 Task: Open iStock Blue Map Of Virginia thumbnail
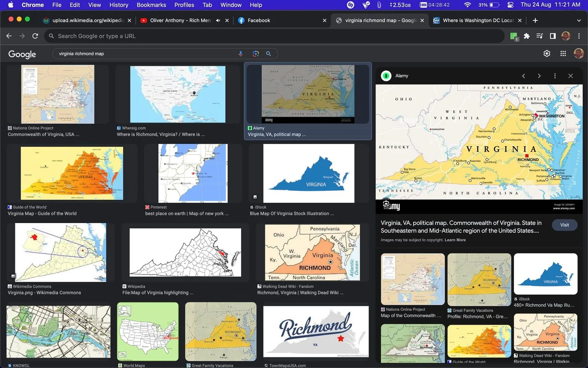309,173
